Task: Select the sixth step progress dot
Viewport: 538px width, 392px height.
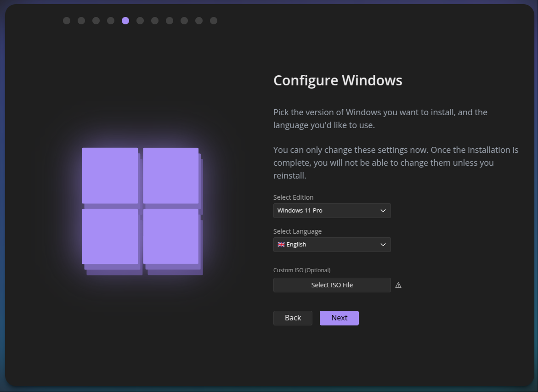Action: (x=140, y=21)
